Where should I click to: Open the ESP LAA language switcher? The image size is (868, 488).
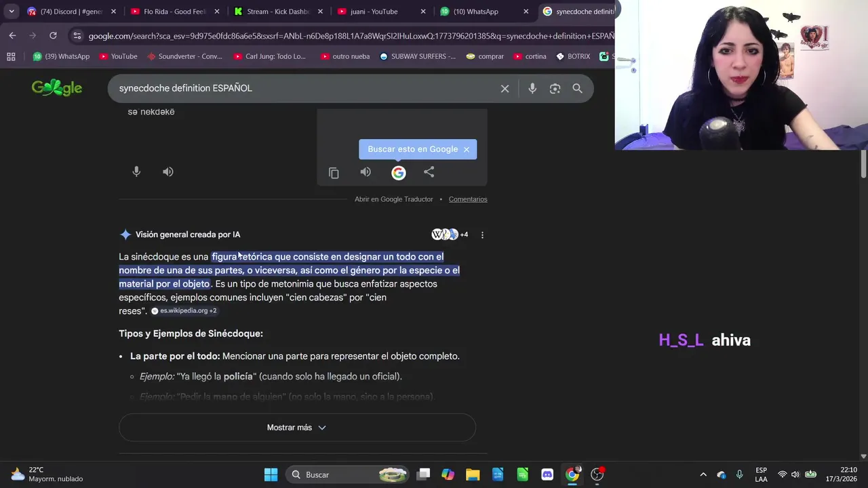[x=761, y=474]
